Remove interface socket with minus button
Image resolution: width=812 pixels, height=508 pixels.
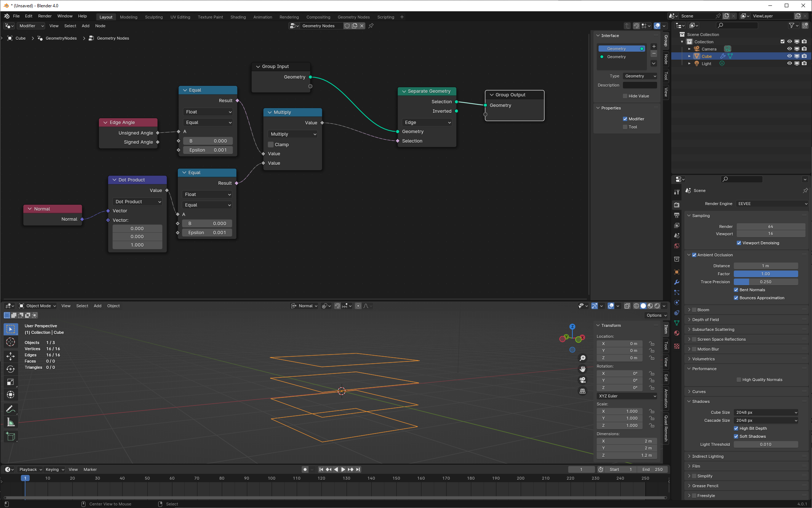pyautogui.click(x=654, y=54)
